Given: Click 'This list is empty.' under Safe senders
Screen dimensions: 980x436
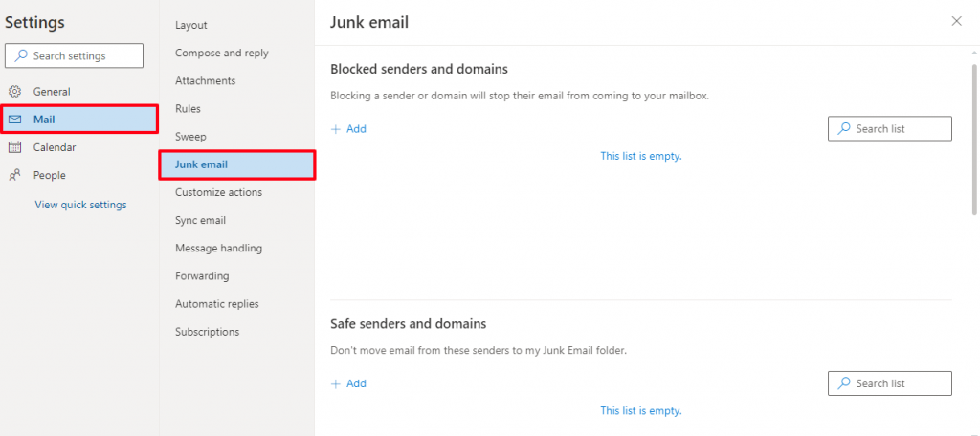Looking at the screenshot, I should 640,411.
